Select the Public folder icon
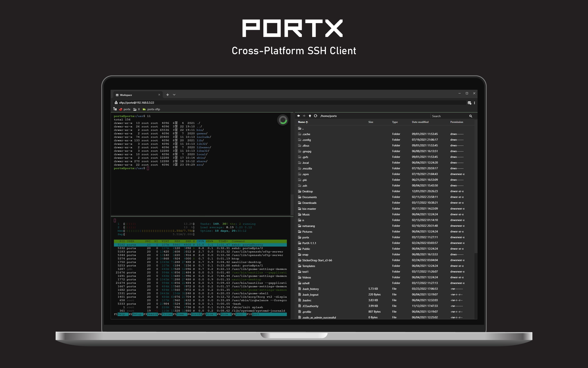588x368 pixels. click(300, 249)
